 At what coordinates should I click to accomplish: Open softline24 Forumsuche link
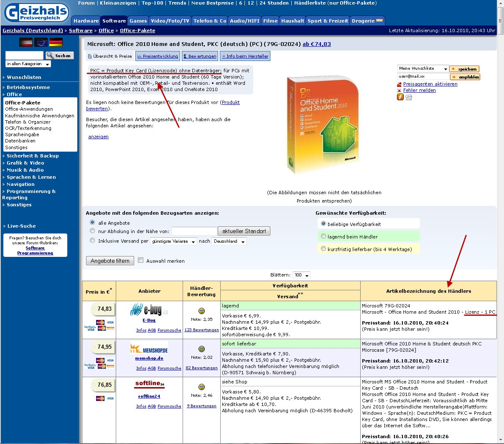169,406
